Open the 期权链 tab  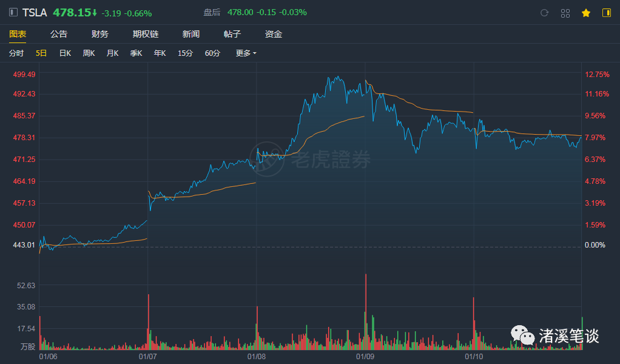click(x=145, y=35)
